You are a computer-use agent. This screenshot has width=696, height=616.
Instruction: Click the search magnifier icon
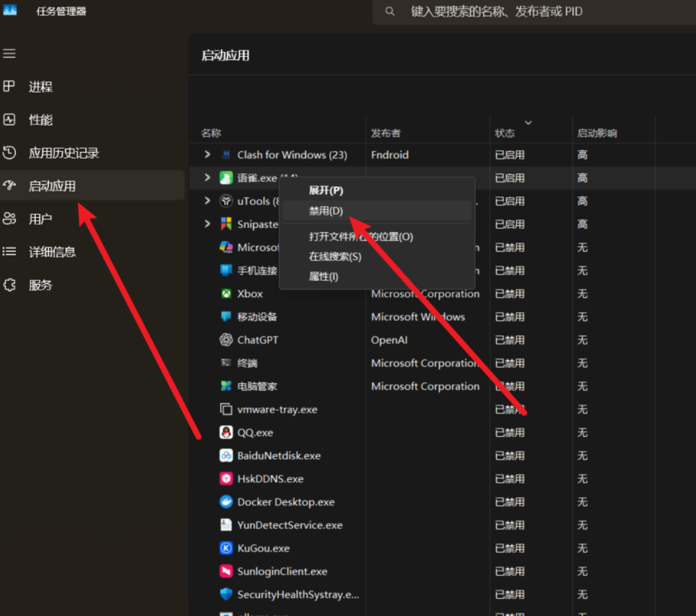point(390,11)
